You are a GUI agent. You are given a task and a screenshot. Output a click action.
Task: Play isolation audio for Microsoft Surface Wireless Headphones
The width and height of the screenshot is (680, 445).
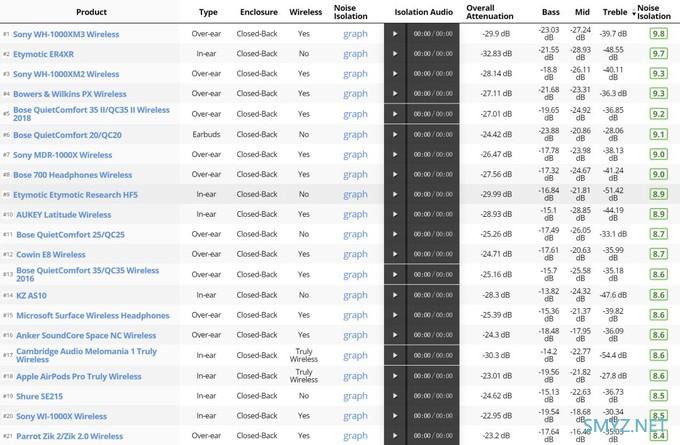395,315
